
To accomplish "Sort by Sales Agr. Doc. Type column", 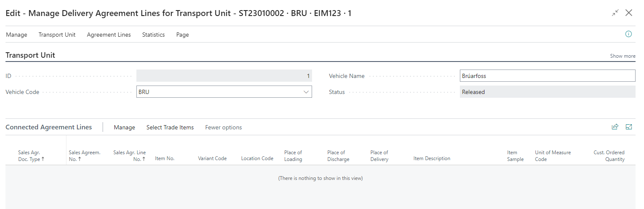I will click(x=31, y=156).
